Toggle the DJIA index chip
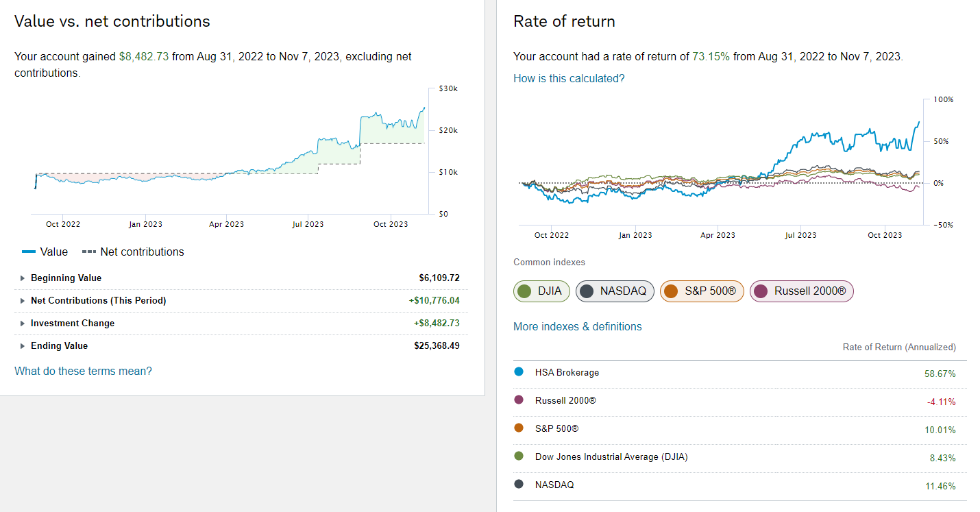The image size is (980, 512). [x=542, y=291]
